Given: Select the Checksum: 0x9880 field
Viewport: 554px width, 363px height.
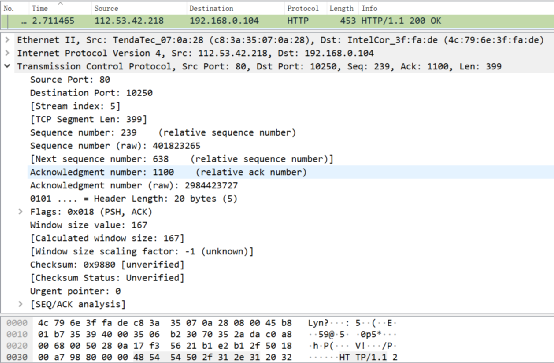Looking at the screenshot, I should 107,264.
